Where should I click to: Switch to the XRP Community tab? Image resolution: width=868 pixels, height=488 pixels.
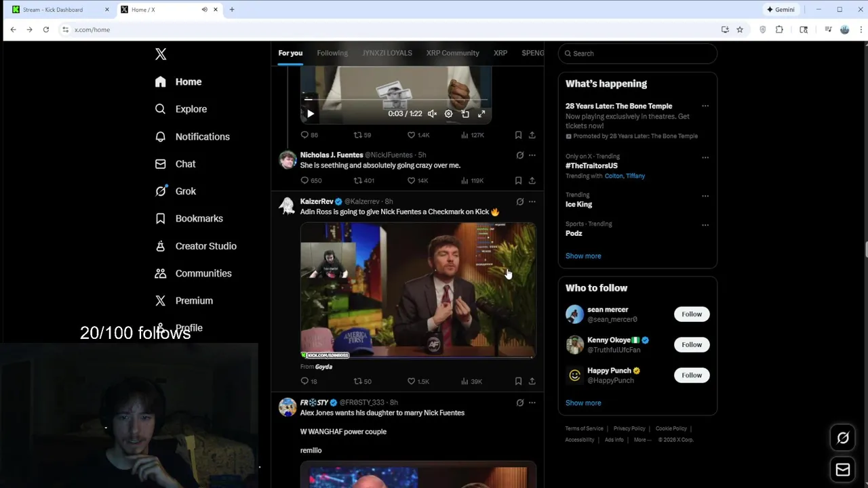(452, 53)
